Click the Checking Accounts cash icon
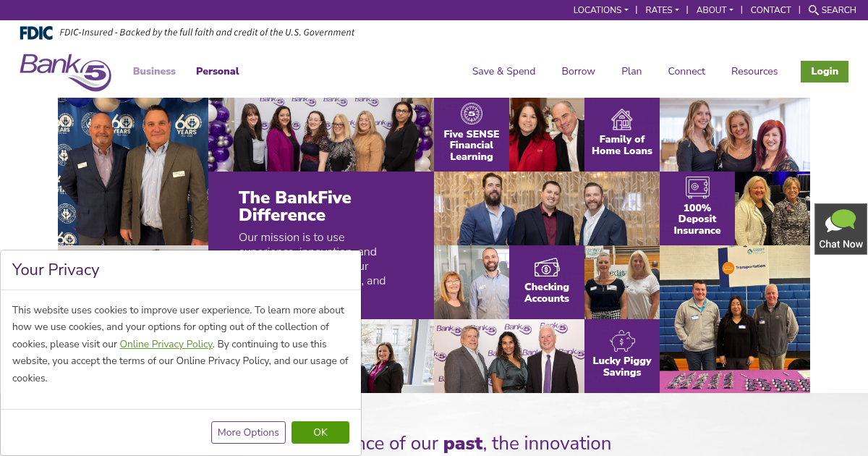The image size is (868, 456). click(547, 268)
